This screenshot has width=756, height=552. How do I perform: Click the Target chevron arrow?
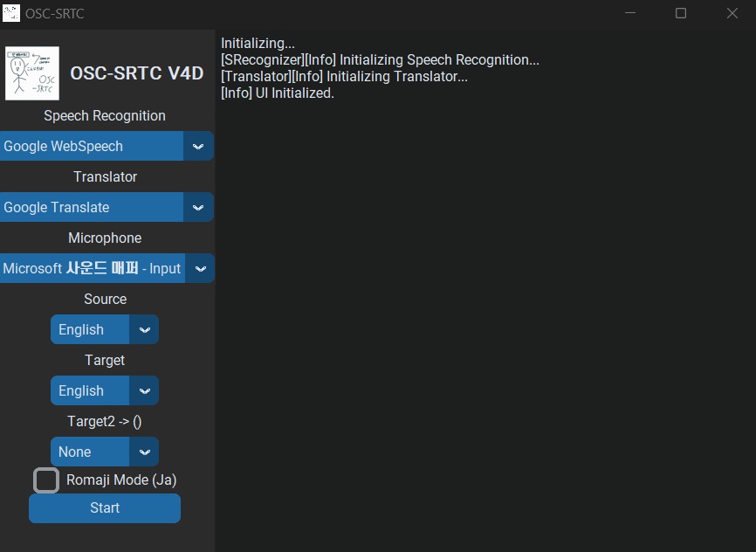(144, 390)
